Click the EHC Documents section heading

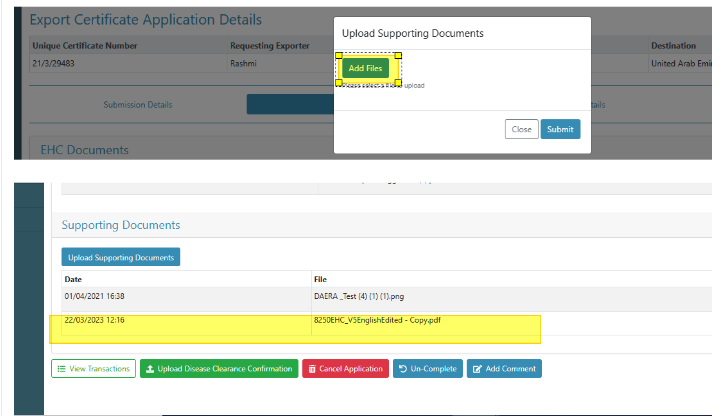(x=84, y=150)
